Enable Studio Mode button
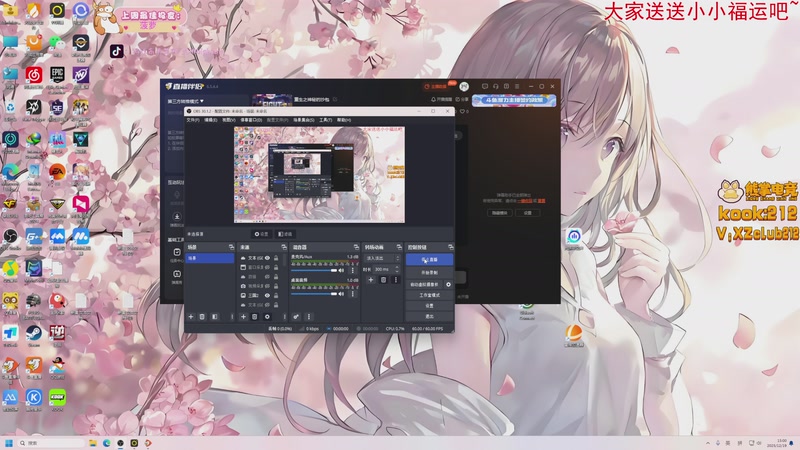 click(429, 295)
